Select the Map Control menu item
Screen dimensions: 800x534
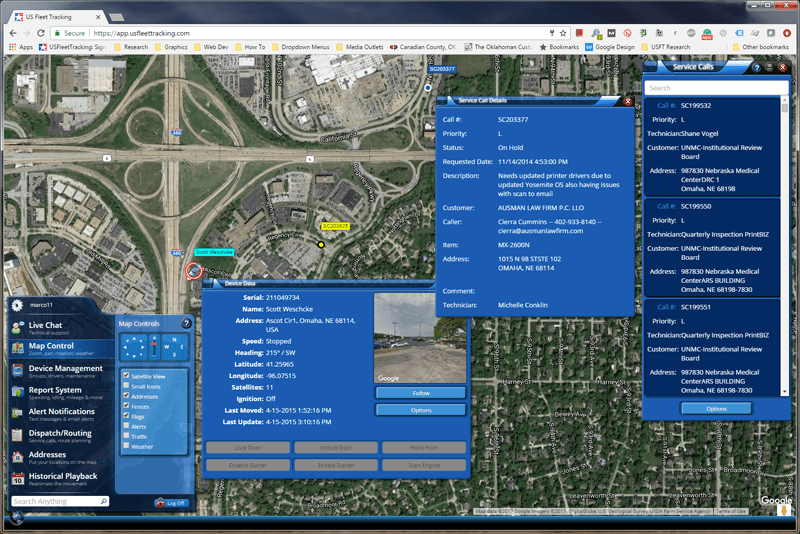(x=61, y=348)
